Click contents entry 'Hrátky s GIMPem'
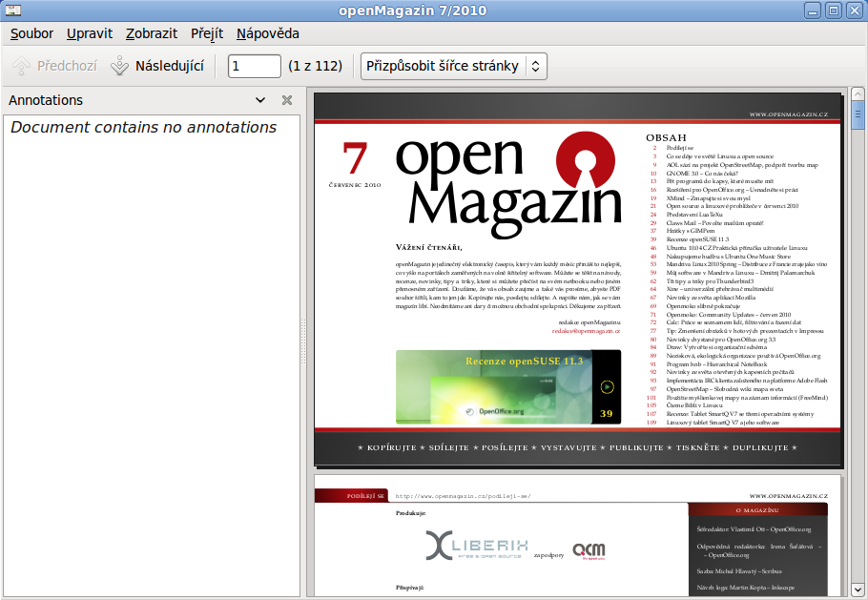The height and width of the screenshot is (600, 868). coord(691,231)
